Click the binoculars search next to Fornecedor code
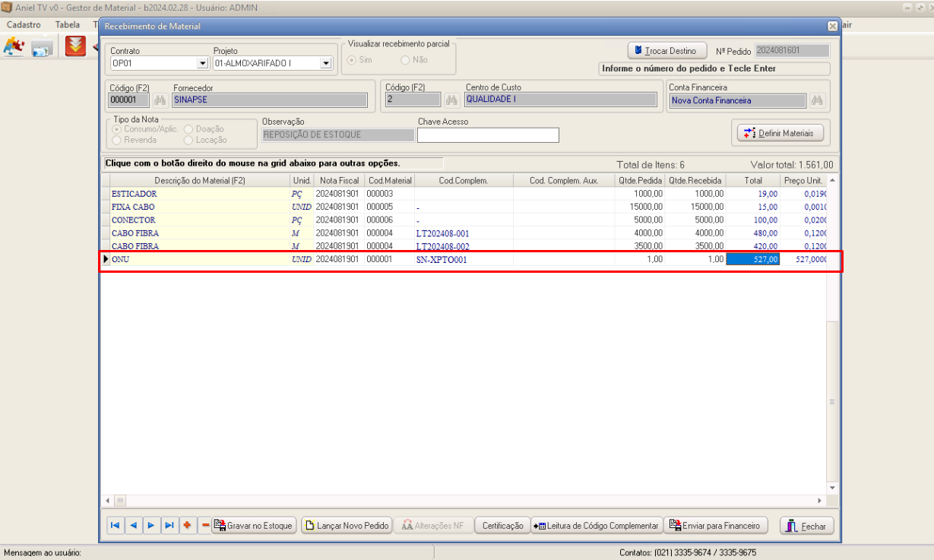The width and height of the screenshot is (934, 560). (x=160, y=100)
